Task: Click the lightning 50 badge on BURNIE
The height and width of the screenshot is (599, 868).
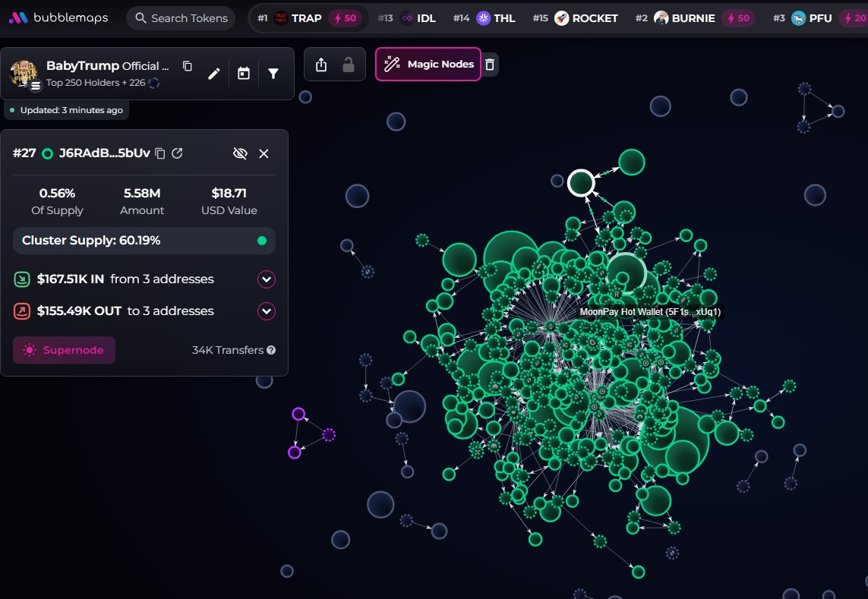Action: click(738, 18)
